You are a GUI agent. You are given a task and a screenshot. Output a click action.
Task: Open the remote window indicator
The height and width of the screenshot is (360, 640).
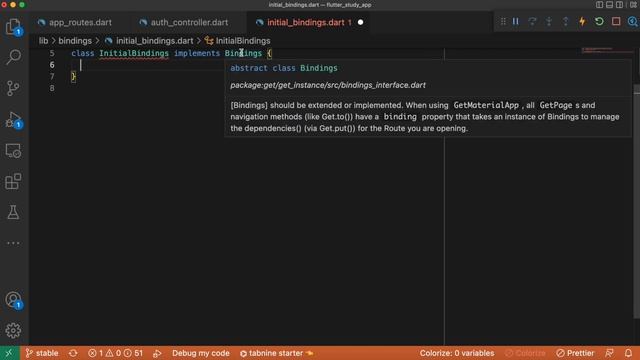[x=9, y=353]
